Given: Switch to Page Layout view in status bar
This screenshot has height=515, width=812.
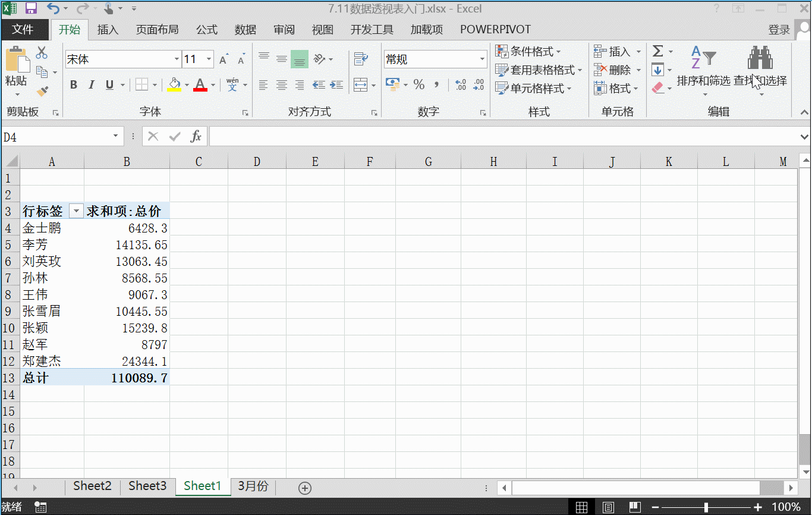Looking at the screenshot, I should click(608, 506).
